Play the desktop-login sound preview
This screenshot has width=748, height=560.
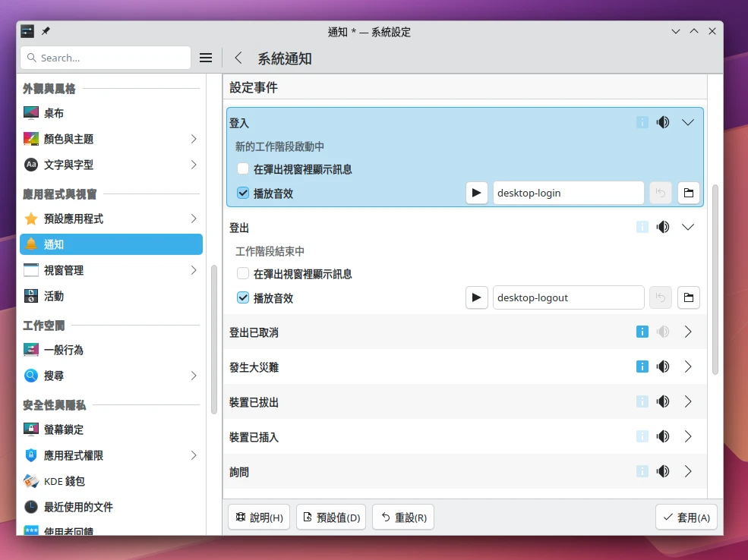point(476,193)
